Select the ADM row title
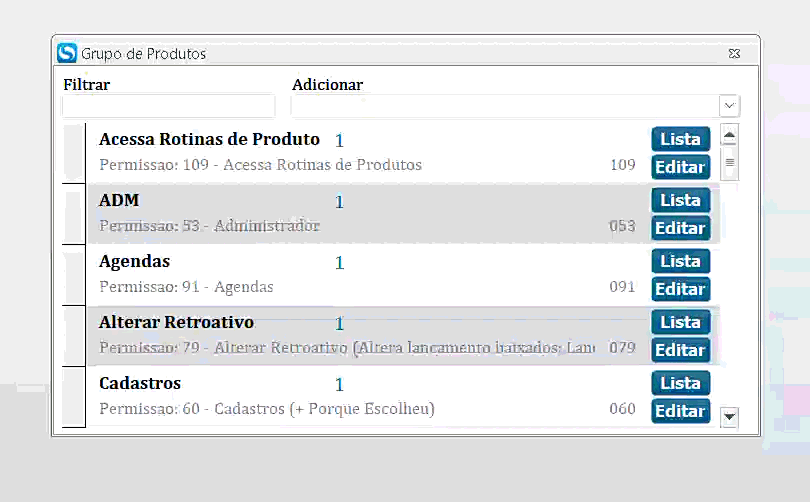Screen dimensions: 810x502 (x=119, y=200)
